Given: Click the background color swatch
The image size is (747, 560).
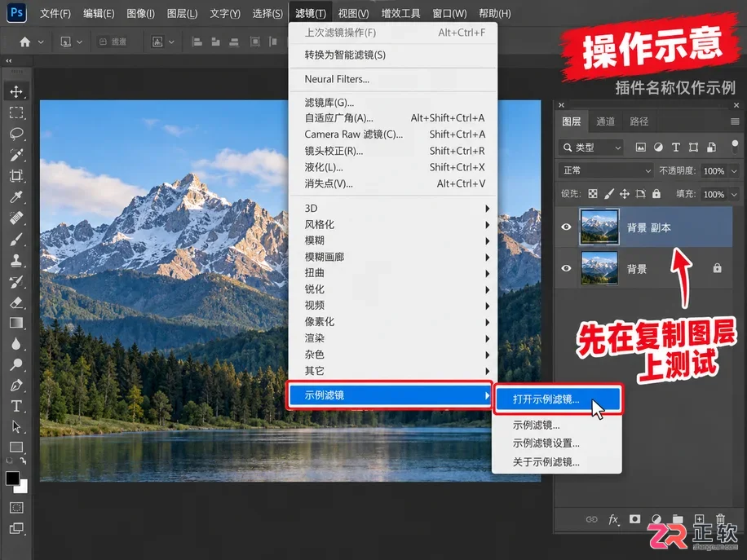Looking at the screenshot, I should coord(24,488).
